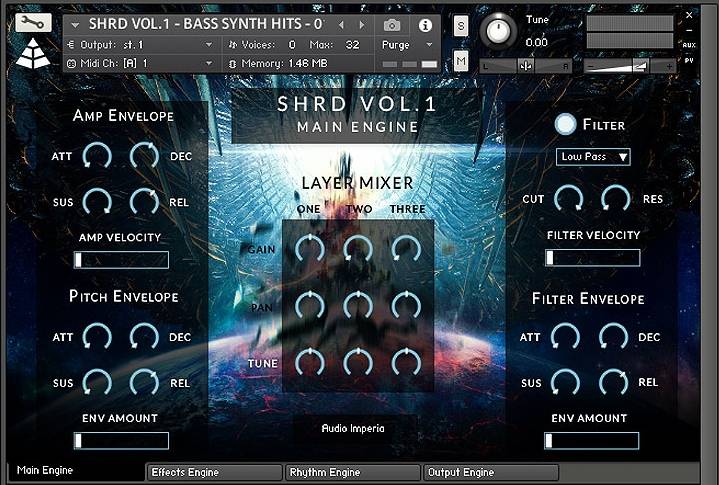Open the Purge dropdown menu
The width and height of the screenshot is (719, 485).
(408, 45)
